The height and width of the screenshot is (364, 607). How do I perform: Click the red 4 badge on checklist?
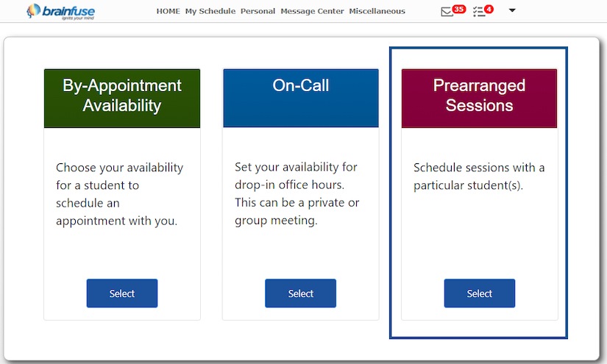point(489,9)
